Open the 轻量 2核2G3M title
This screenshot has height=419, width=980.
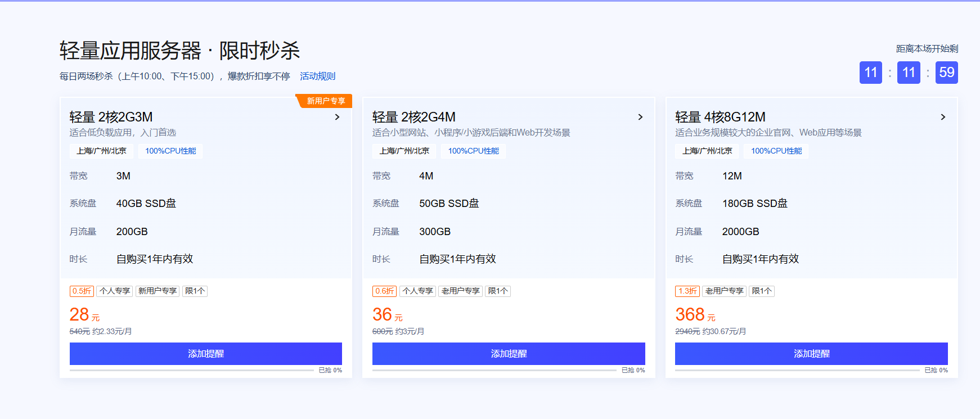(x=111, y=117)
